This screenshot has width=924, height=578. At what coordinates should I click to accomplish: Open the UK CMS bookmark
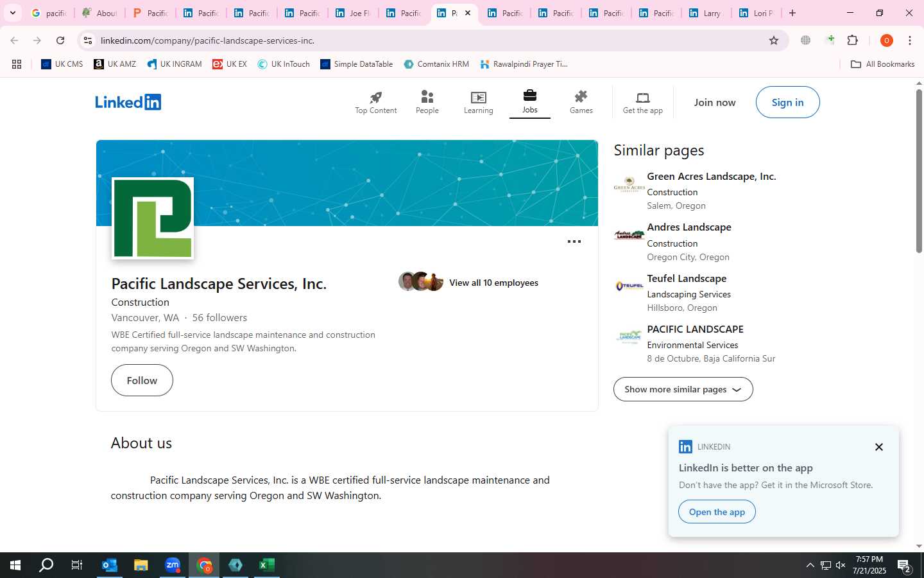tap(62, 64)
